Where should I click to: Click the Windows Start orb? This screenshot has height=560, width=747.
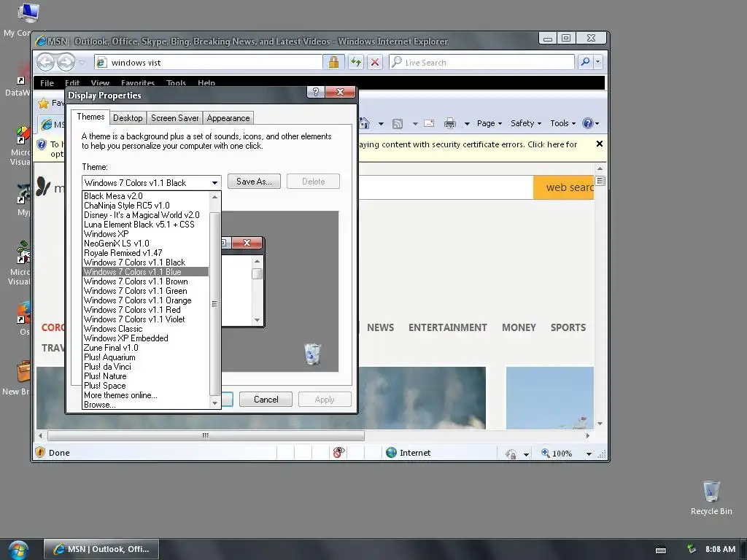(x=18, y=551)
